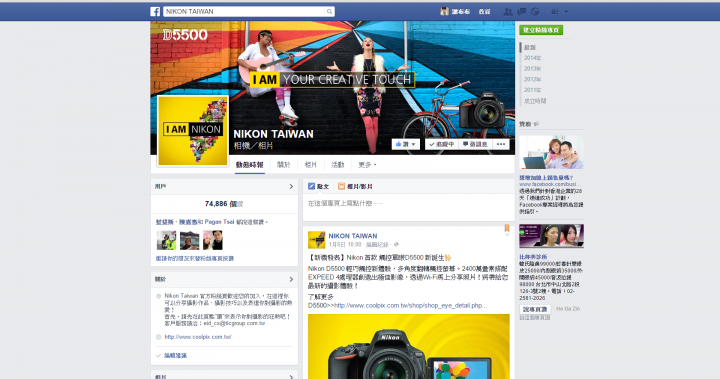The width and height of the screenshot is (720, 379).
Task: Open the privacy shortcuts lock icon
Action: 554,11
